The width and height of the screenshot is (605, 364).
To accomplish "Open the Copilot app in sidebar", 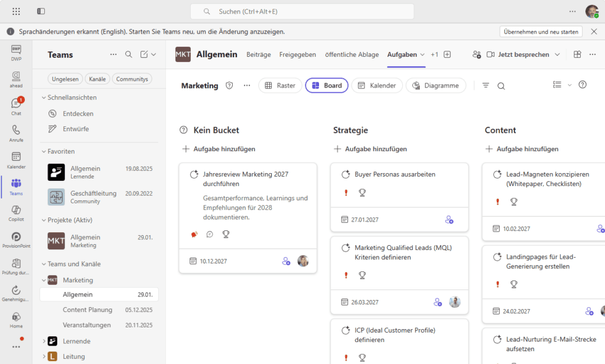I will pos(16,213).
